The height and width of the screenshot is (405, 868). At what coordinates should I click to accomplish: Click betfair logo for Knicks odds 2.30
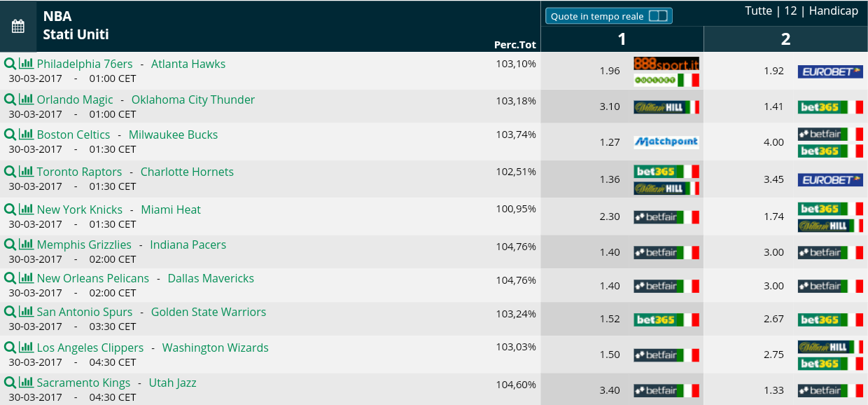tap(666, 217)
